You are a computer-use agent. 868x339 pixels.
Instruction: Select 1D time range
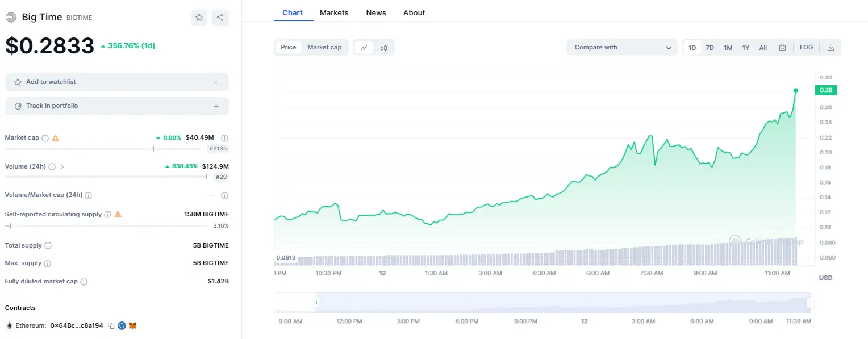tap(692, 48)
